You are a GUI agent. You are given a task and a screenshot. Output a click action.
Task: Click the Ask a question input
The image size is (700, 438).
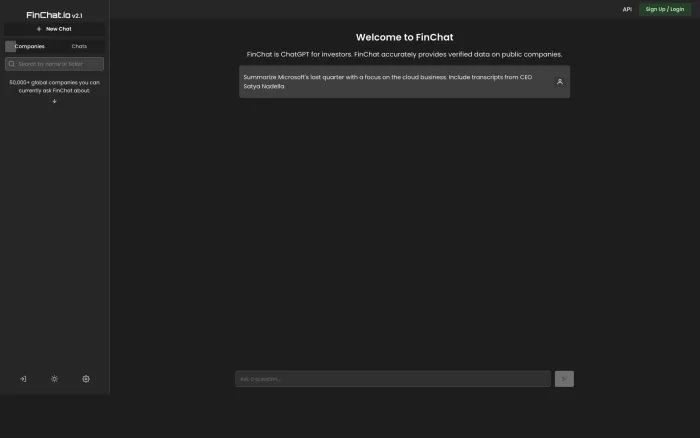pos(393,379)
